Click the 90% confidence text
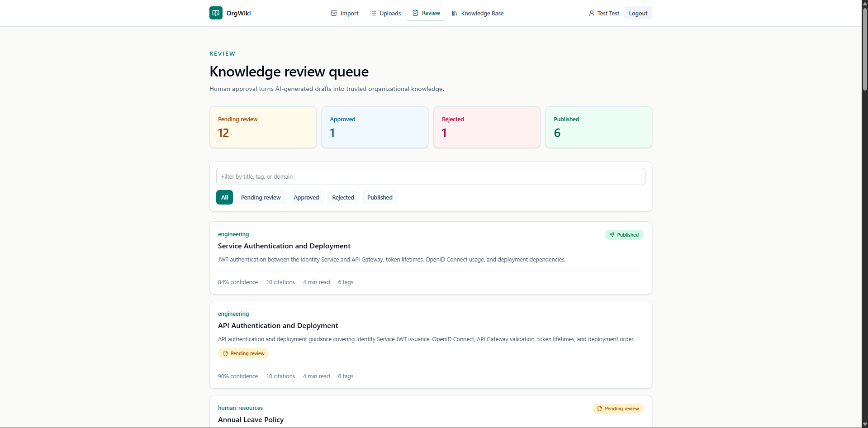The image size is (868, 428). pyautogui.click(x=238, y=376)
